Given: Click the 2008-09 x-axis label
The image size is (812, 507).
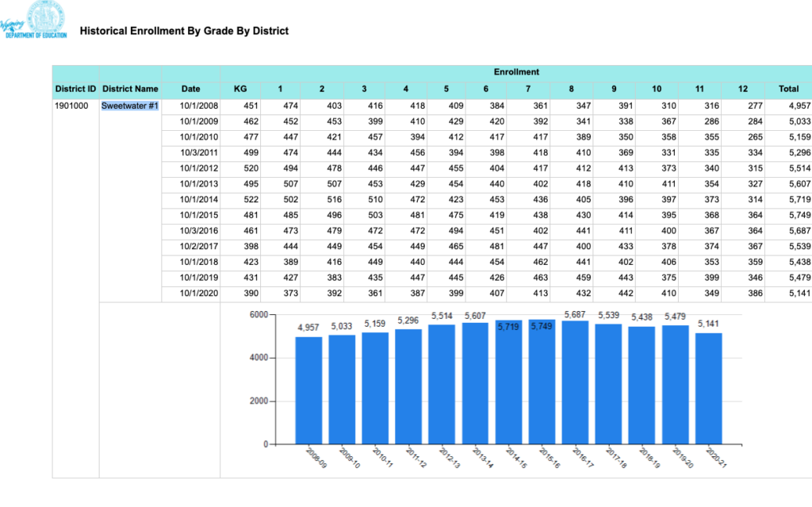Looking at the screenshot, I should (316, 458).
